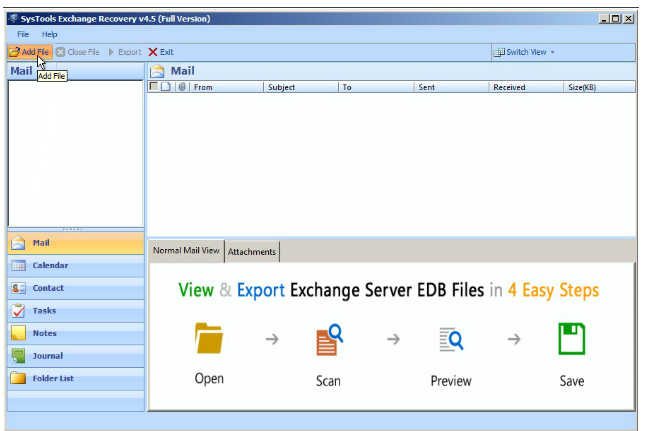Sort by the Subject column

tap(300, 87)
